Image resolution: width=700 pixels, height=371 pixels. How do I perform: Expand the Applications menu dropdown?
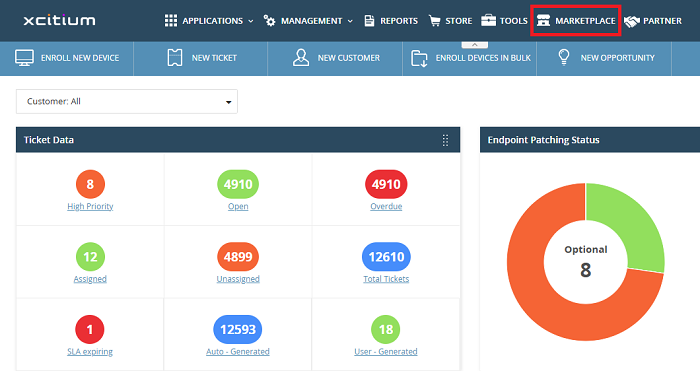tap(209, 21)
